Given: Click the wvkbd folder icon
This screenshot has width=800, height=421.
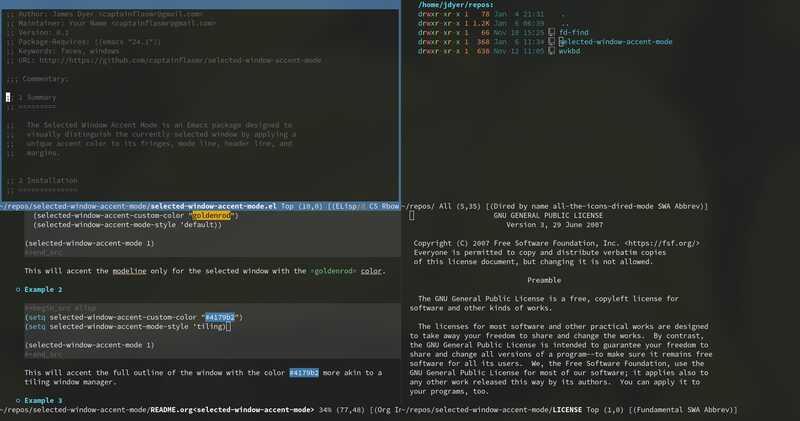Looking at the screenshot, I should coord(552,51).
